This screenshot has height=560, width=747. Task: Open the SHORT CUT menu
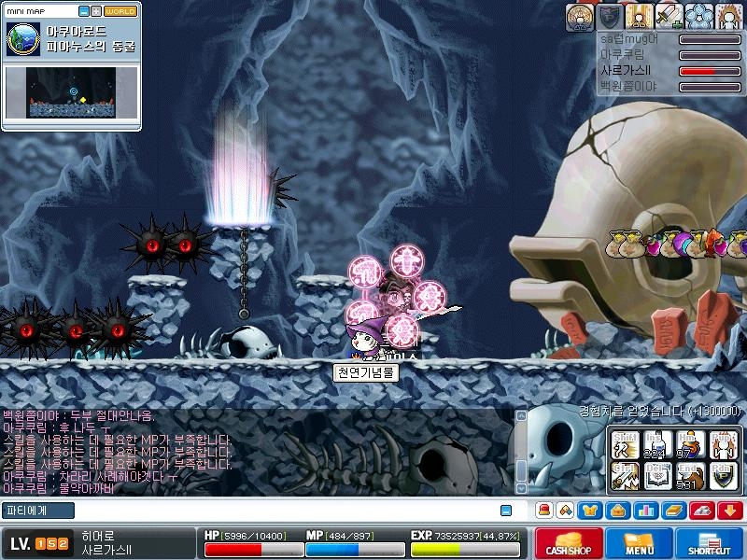coord(710,543)
